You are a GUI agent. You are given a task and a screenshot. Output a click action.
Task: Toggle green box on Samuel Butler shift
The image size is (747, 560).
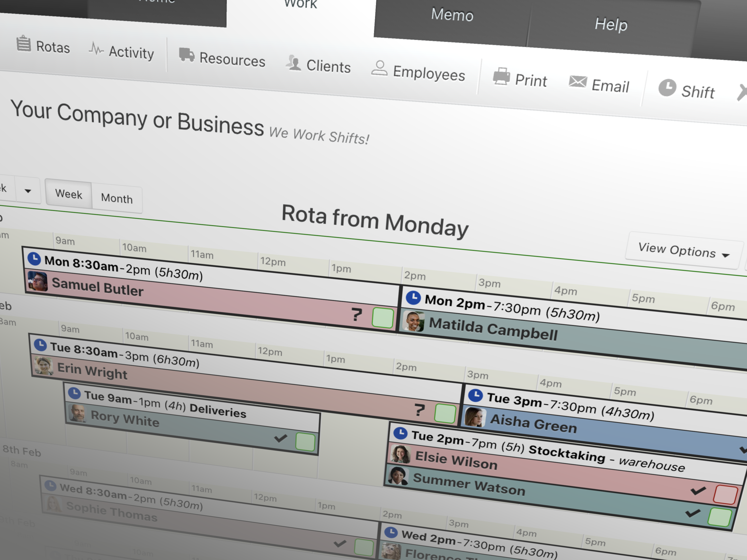click(x=383, y=318)
